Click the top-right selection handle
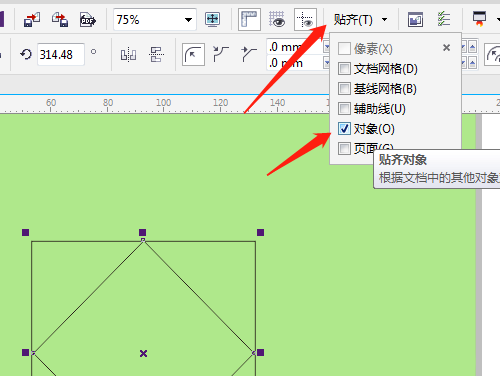 tap(261, 232)
